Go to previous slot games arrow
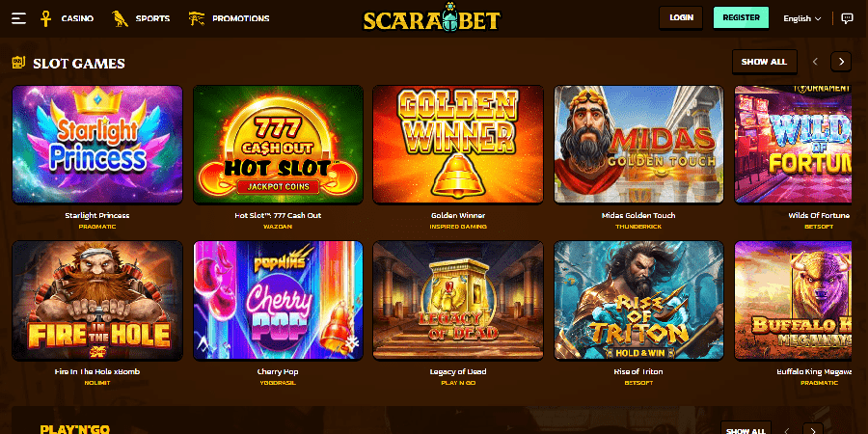 click(x=815, y=62)
